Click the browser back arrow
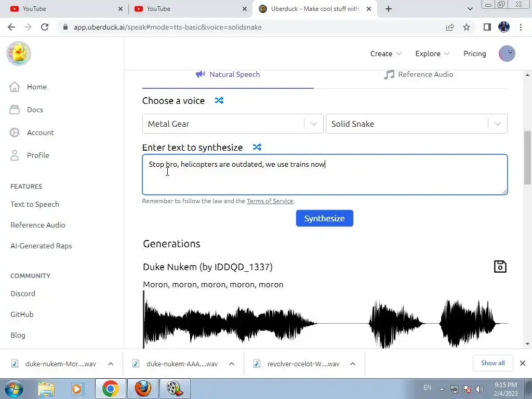The image size is (532, 399). 11,27
